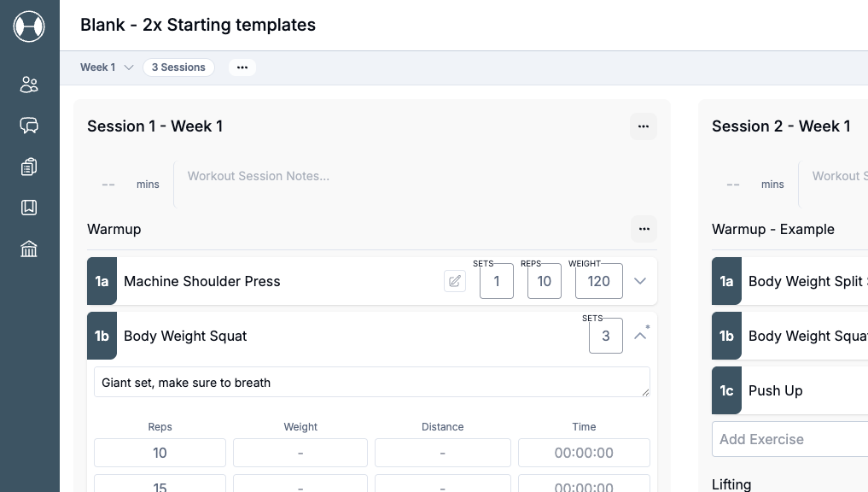Click the Distance column header

click(443, 426)
